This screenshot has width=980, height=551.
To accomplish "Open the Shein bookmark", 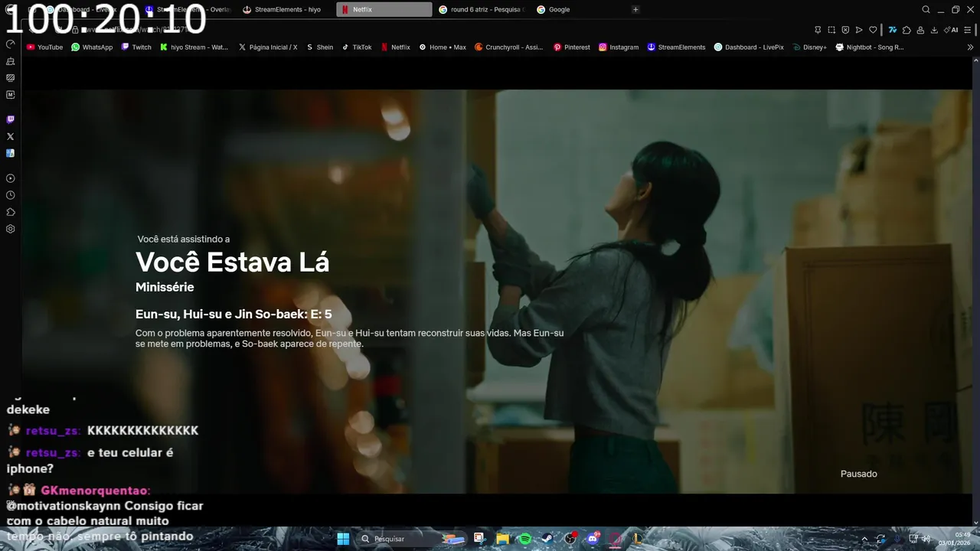I will tap(320, 47).
